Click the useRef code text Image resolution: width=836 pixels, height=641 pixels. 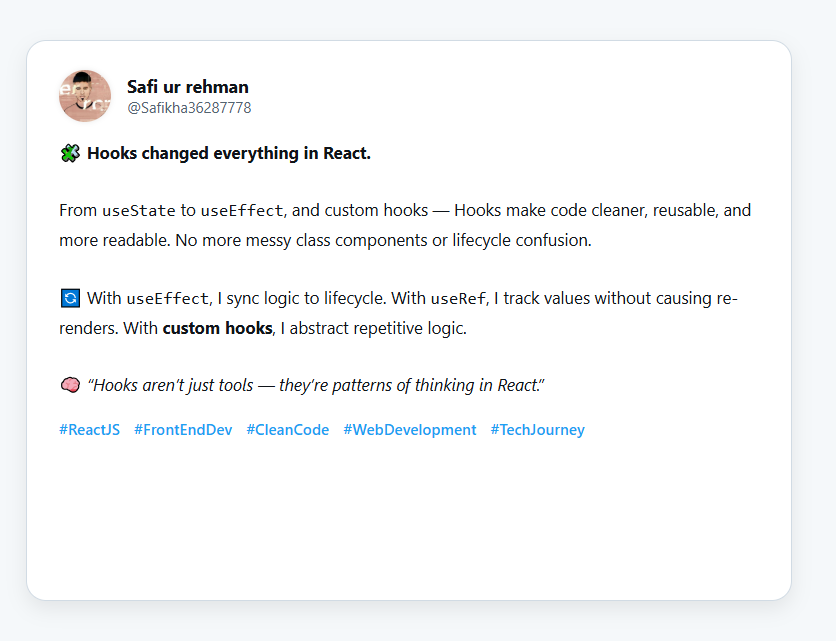458,298
